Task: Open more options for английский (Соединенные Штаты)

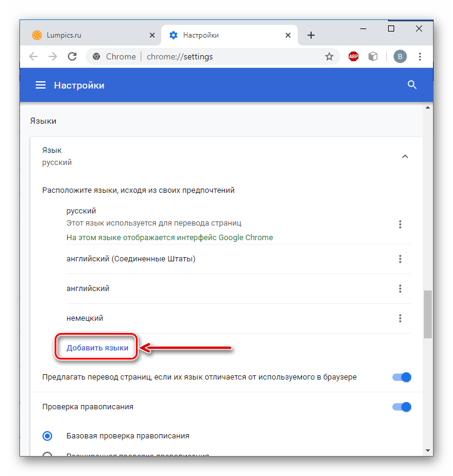Action: (x=400, y=259)
